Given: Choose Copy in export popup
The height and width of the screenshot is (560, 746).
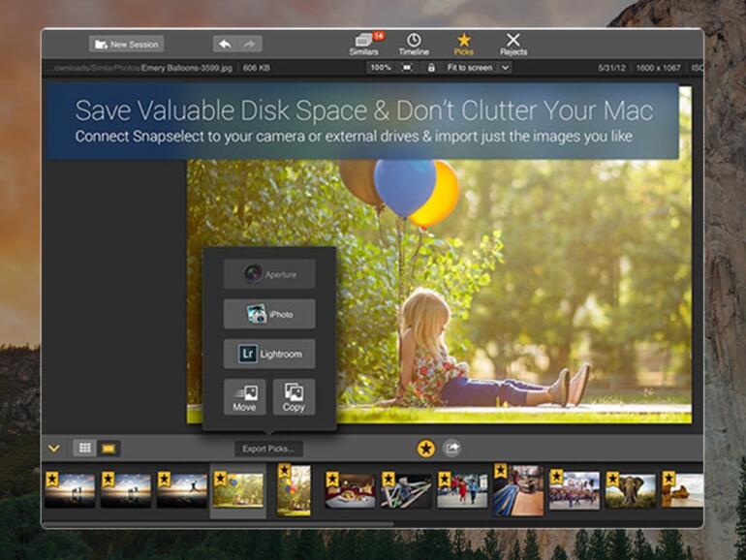Looking at the screenshot, I should 294,397.
